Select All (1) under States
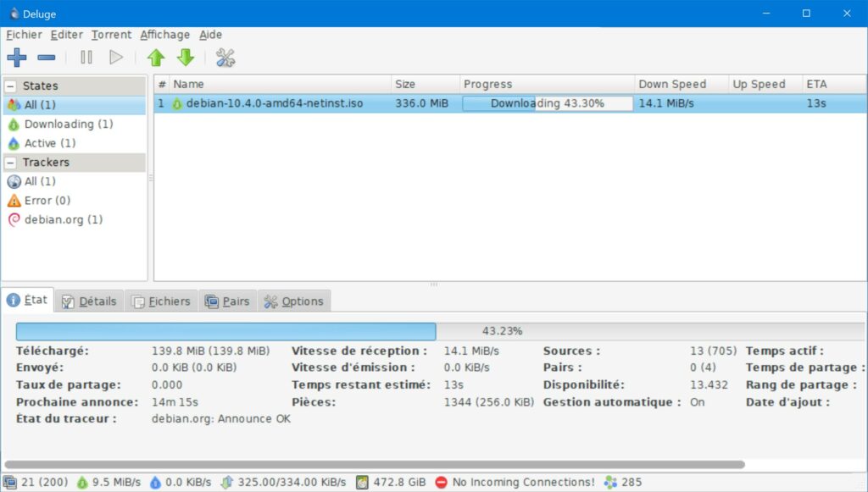Viewport: 868px width, 492px height. pyautogui.click(x=75, y=105)
